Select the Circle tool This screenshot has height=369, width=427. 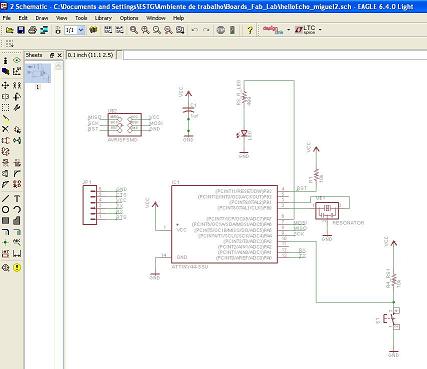click(x=5, y=210)
